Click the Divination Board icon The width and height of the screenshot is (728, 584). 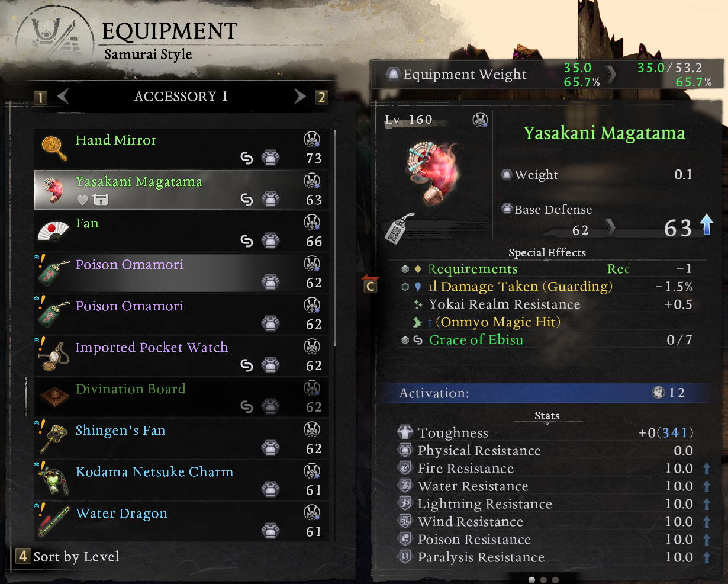(x=54, y=396)
